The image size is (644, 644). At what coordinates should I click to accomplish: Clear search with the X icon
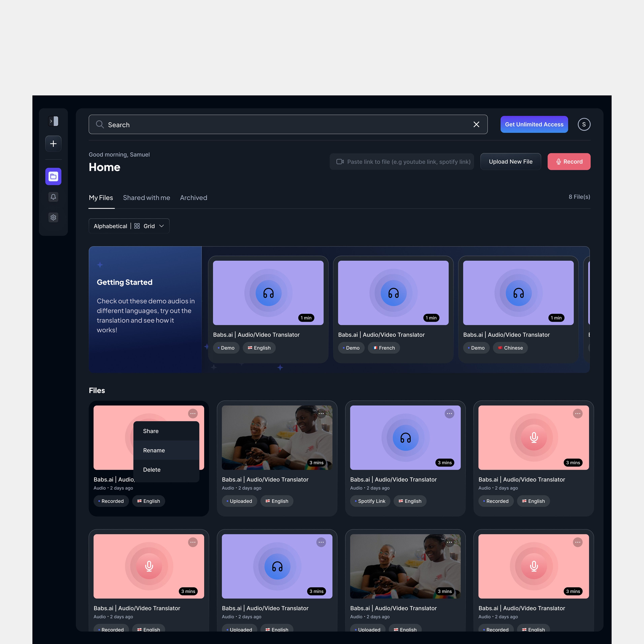point(476,124)
